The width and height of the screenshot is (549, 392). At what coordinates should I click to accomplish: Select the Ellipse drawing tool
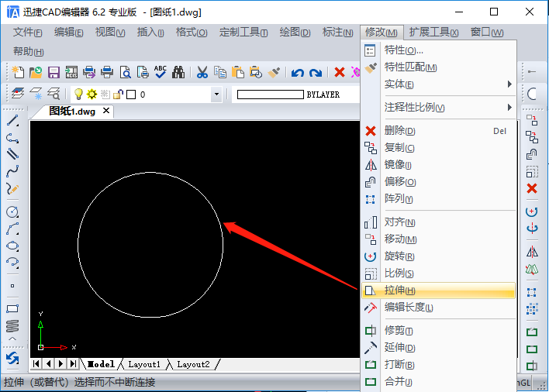pyautogui.click(x=12, y=246)
